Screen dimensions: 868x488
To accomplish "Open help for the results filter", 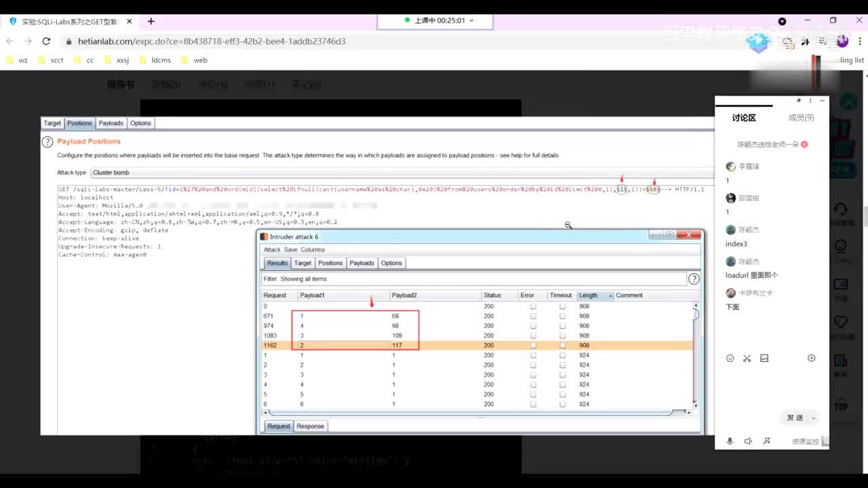I will 694,279.
